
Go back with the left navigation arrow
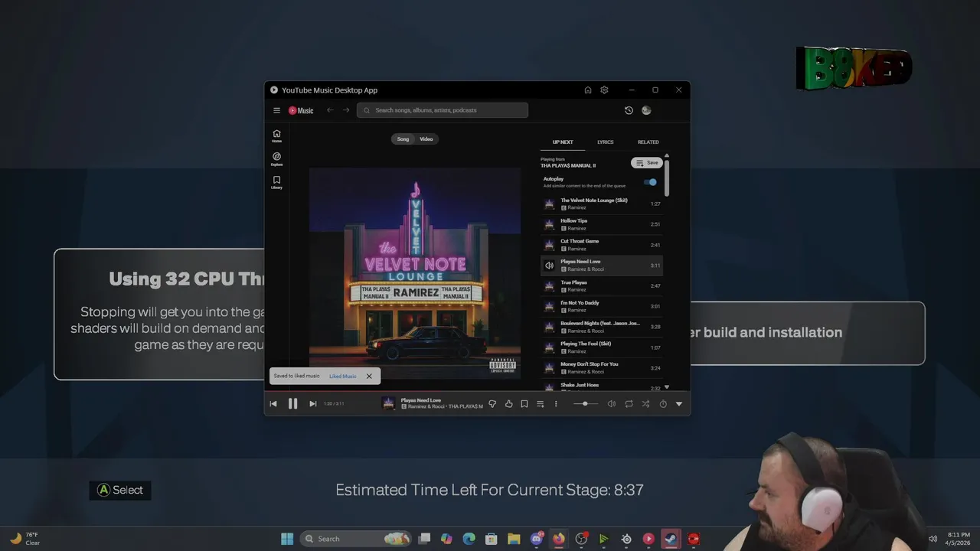click(330, 110)
